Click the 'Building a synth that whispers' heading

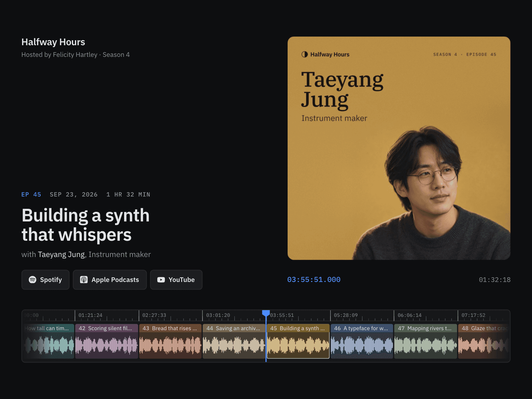(86, 225)
